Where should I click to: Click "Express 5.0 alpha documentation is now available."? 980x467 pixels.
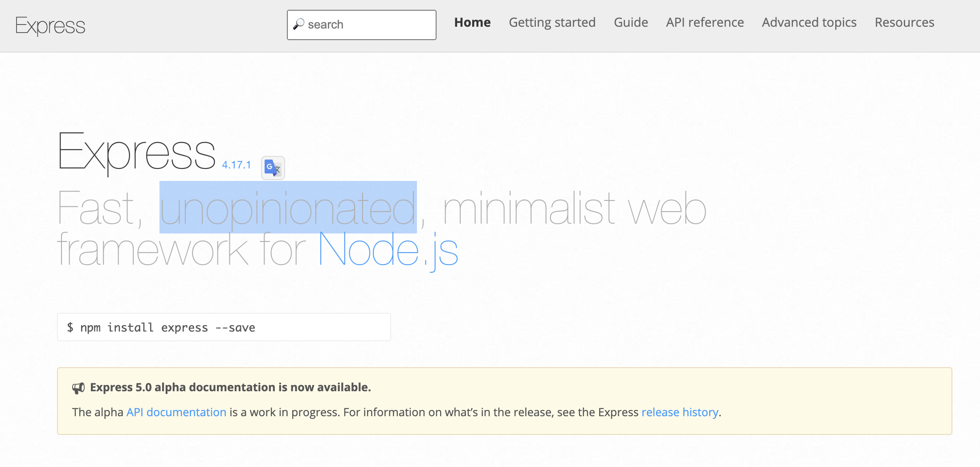coord(231,387)
